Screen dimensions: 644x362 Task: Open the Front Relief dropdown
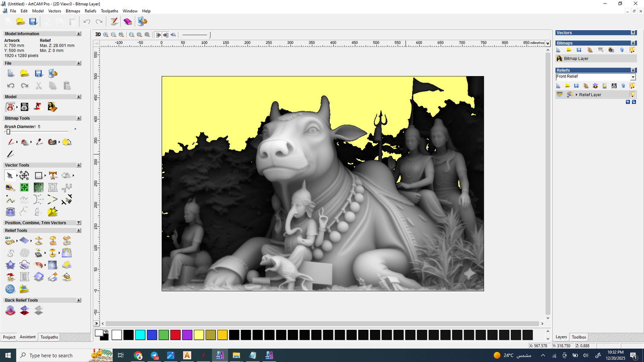point(633,77)
